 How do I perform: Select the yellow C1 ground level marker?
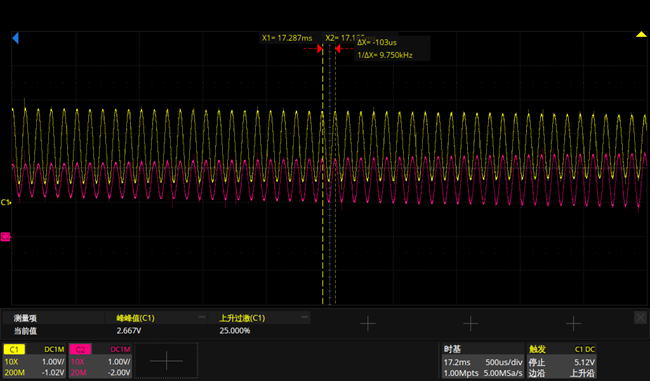(5, 202)
